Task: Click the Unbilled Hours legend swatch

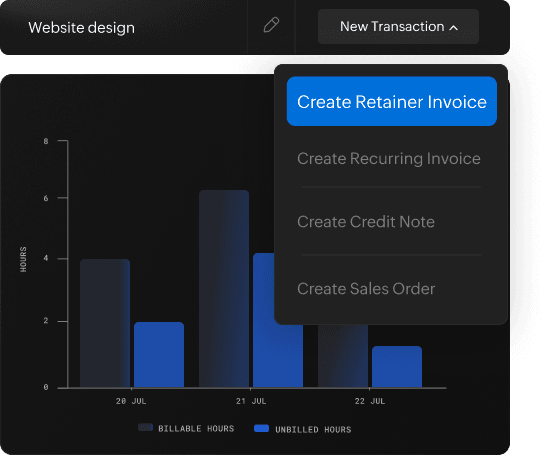Action: [x=261, y=428]
